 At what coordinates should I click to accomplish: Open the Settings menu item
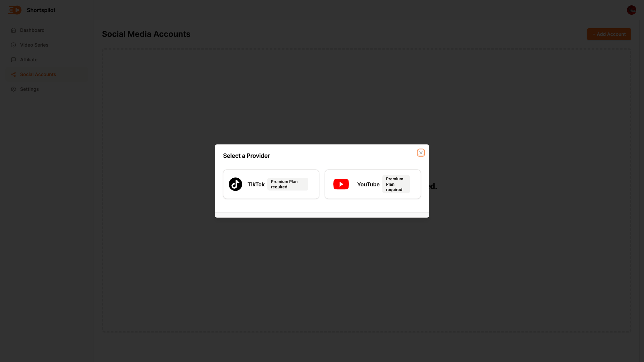click(x=30, y=89)
